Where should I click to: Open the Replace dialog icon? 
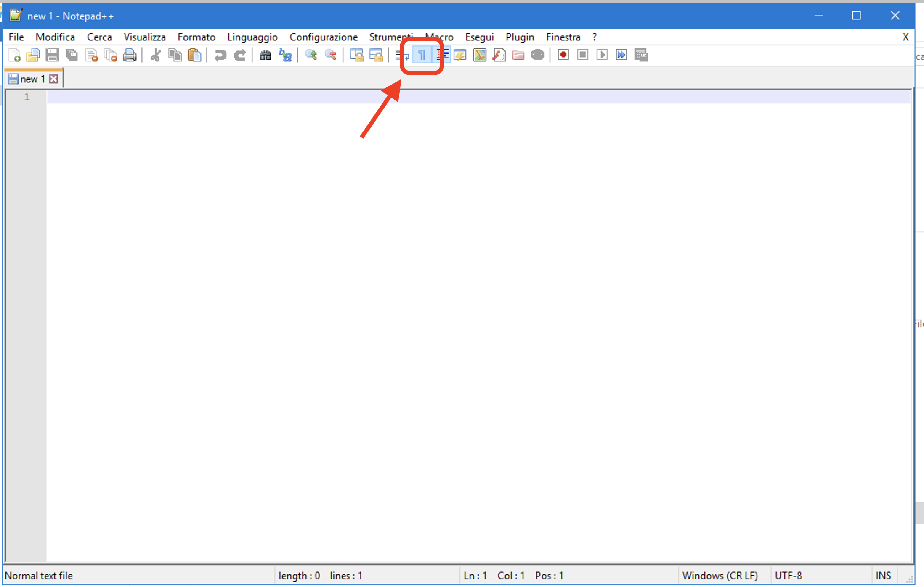(285, 55)
